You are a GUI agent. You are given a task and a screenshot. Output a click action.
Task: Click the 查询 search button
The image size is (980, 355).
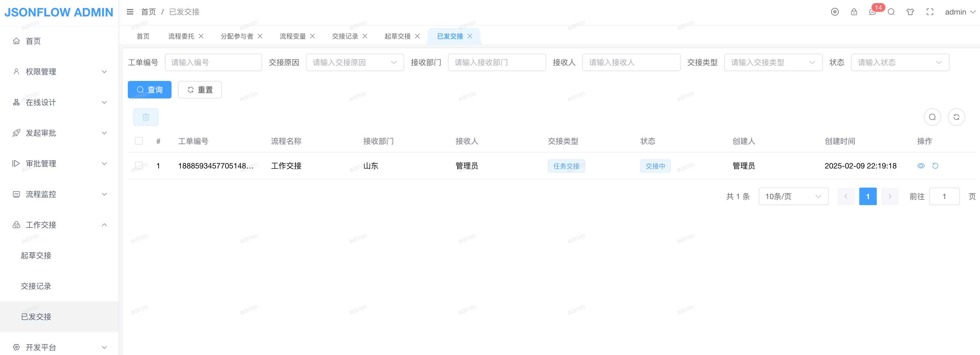149,90
